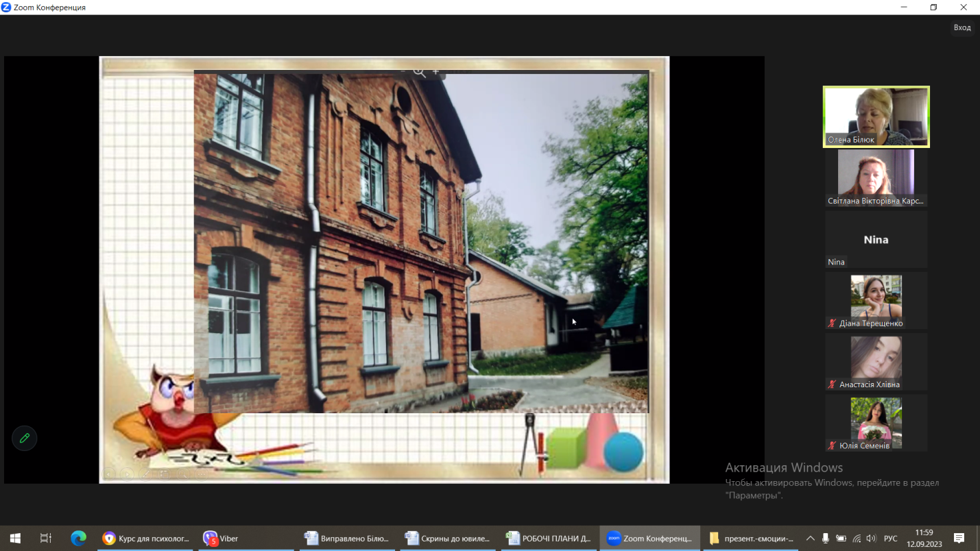Expand the hidden system tray icons chevron
980x551 pixels.
(810, 539)
